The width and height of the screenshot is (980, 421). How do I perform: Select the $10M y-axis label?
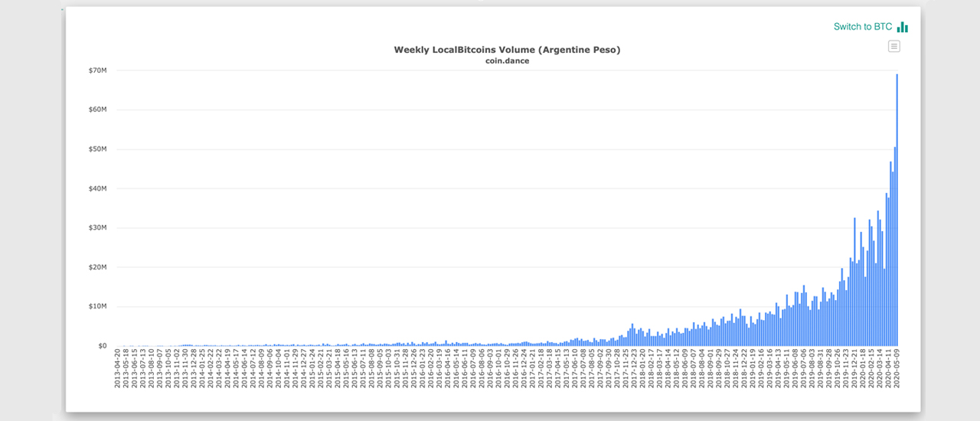tap(97, 306)
